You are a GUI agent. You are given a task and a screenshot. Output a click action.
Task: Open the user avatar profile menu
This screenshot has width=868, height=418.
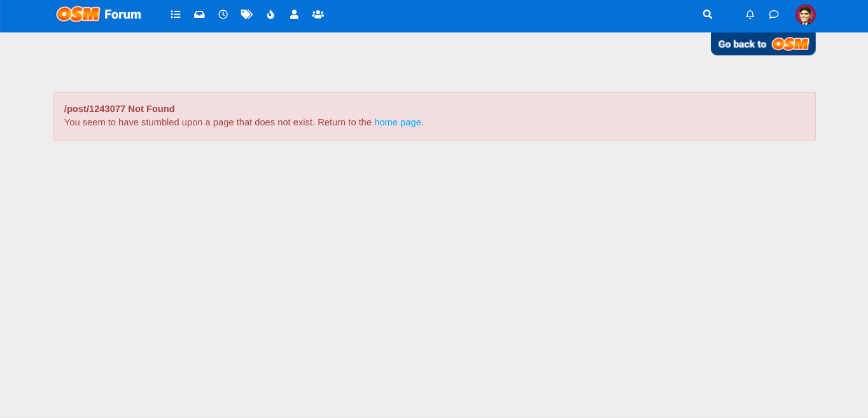pos(805,15)
